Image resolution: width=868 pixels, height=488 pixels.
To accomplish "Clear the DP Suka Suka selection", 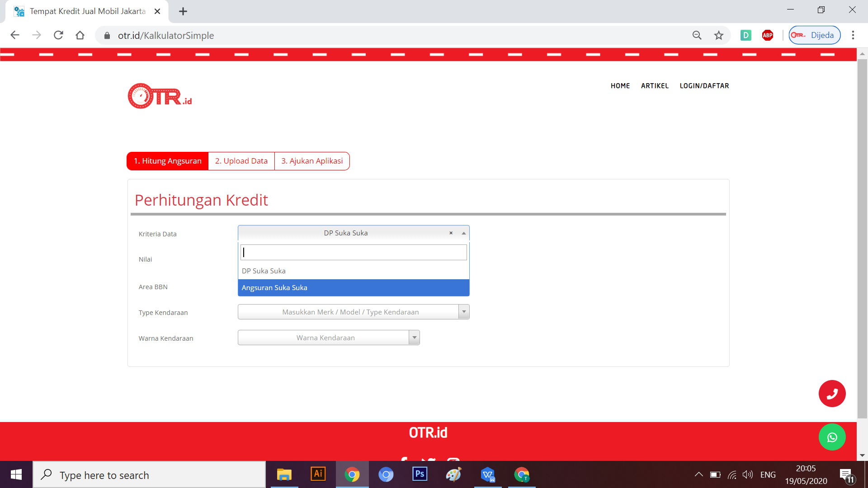I will [x=451, y=233].
